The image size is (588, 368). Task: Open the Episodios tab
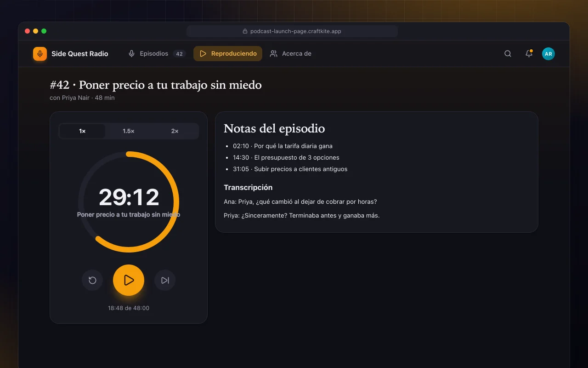[157, 54]
